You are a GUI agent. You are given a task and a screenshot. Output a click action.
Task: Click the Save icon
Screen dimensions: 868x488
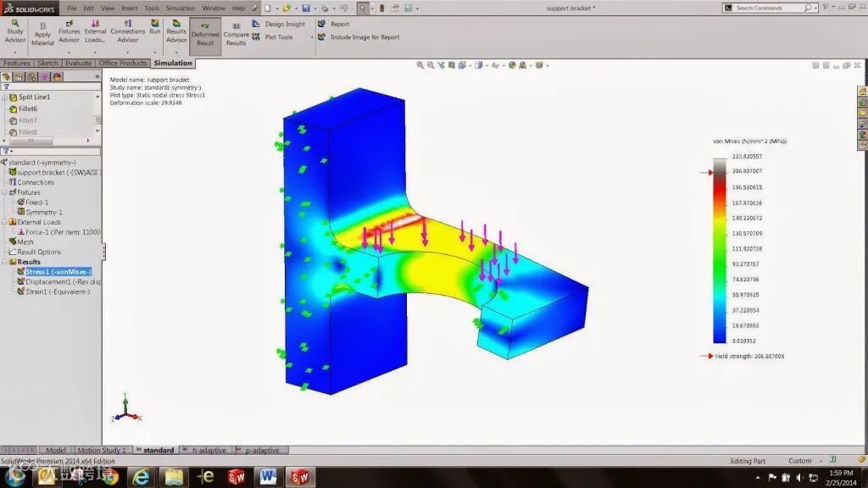coord(305,8)
